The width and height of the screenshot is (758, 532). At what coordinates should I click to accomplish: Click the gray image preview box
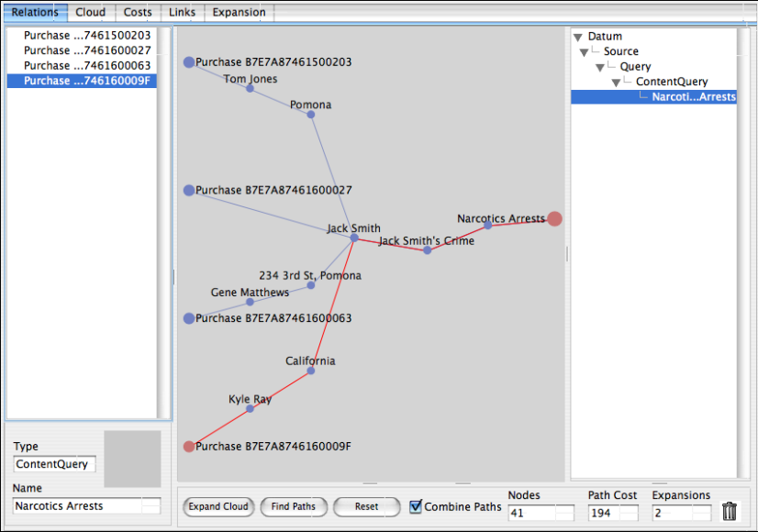tap(132, 459)
